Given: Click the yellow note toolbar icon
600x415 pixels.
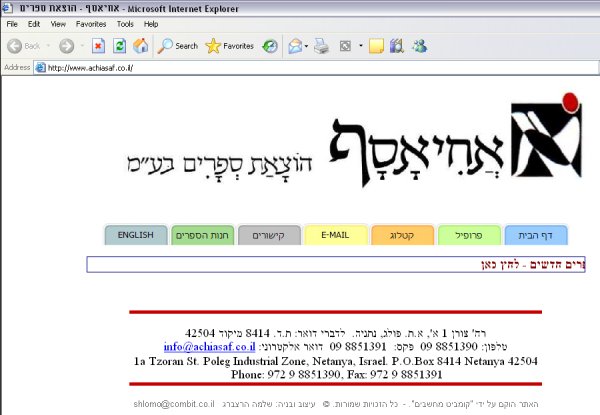Looking at the screenshot, I should [x=376, y=46].
